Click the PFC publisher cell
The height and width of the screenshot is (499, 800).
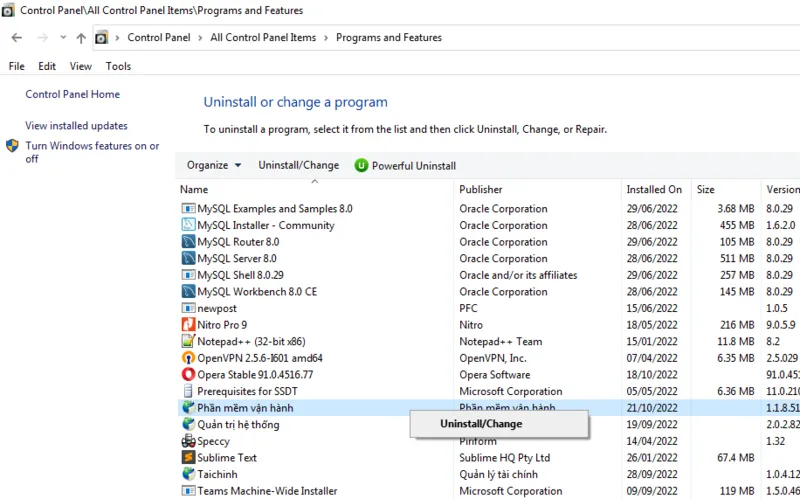coord(468,308)
